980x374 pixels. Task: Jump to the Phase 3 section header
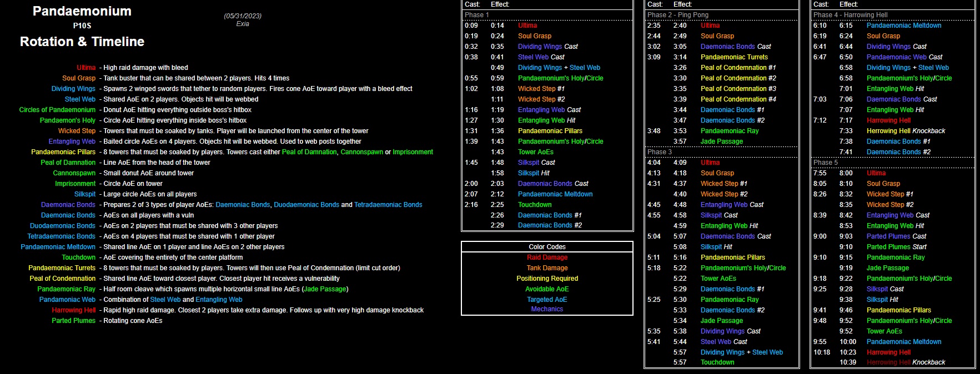coord(660,152)
